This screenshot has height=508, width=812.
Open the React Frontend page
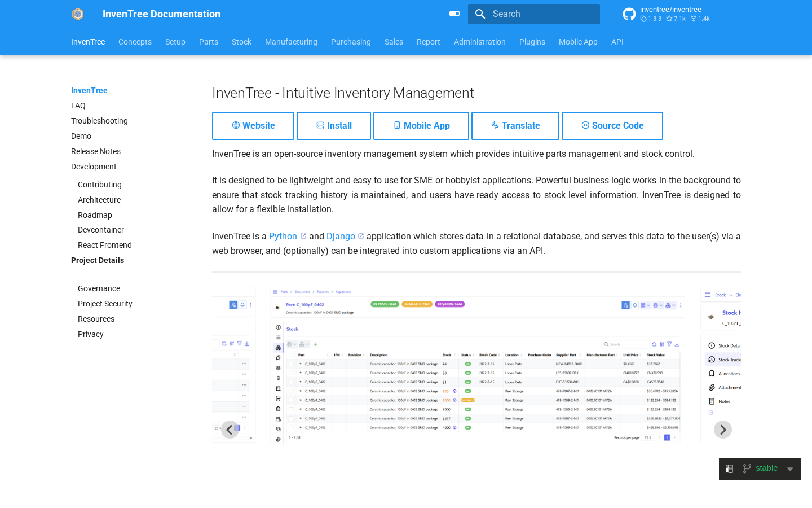pos(105,245)
